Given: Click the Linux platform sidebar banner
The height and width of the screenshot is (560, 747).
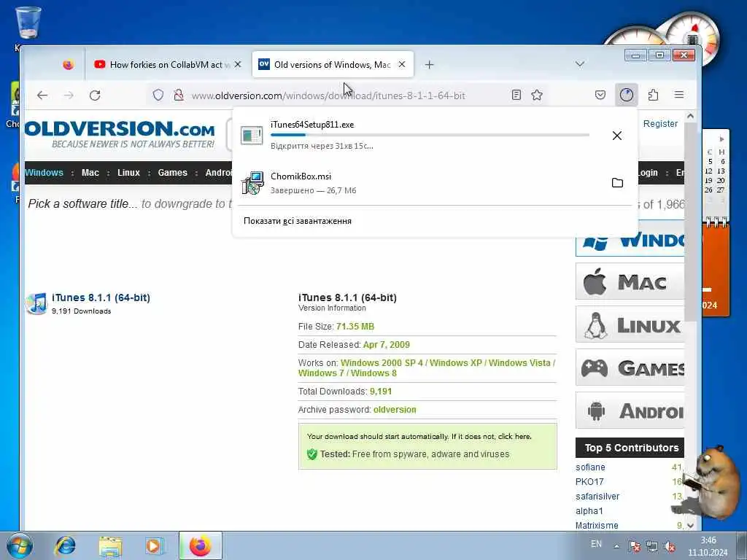Looking at the screenshot, I should tap(630, 324).
